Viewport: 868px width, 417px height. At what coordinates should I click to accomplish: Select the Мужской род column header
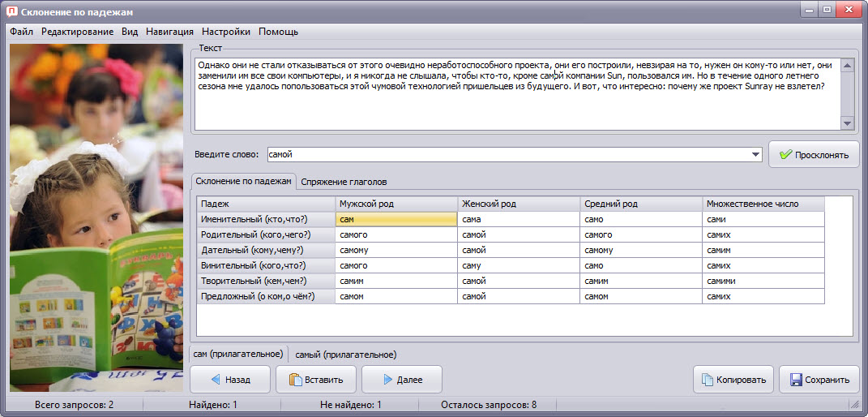pos(396,204)
